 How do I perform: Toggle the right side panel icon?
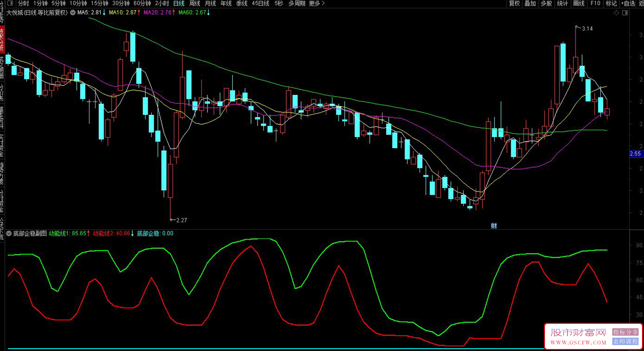click(x=625, y=13)
